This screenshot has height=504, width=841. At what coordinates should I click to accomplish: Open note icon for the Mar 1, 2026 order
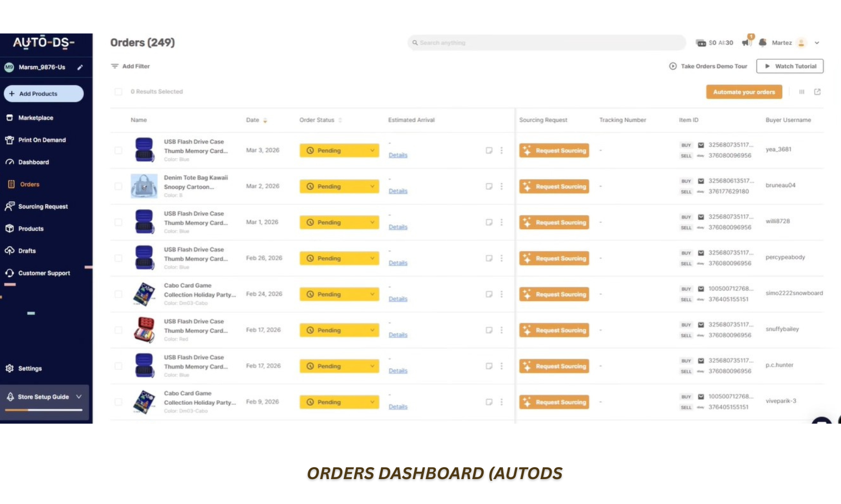[489, 222]
